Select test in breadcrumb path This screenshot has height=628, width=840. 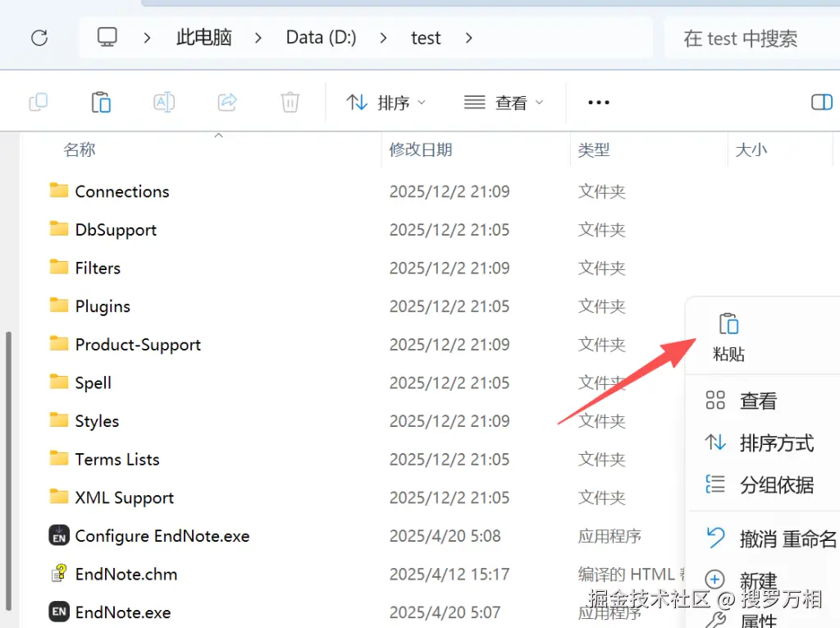[426, 38]
